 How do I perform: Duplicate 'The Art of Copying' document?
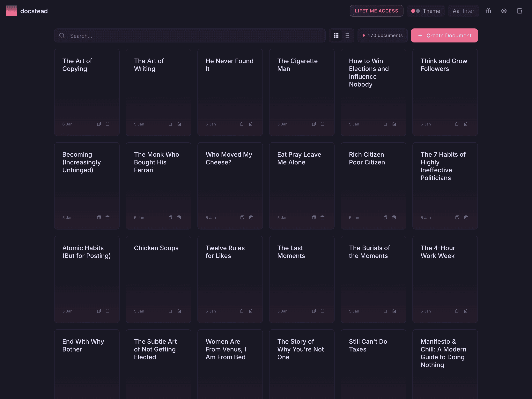coord(99,124)
